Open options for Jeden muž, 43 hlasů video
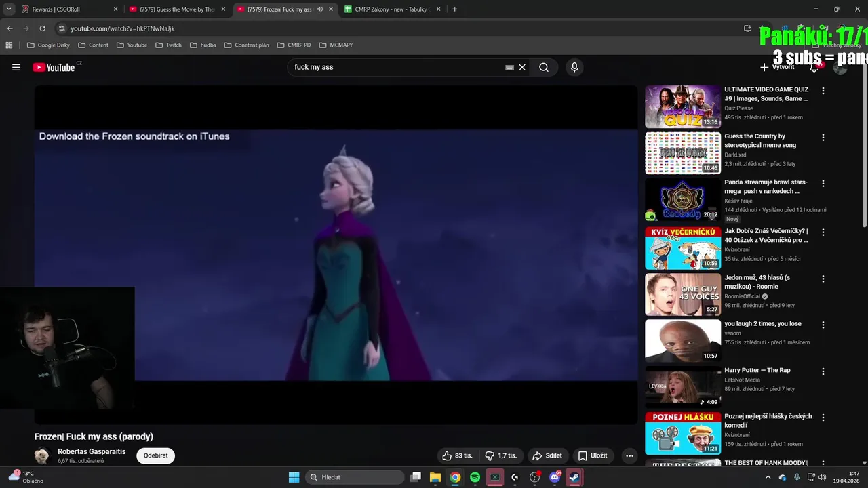 pyautogui.click(x=823, y=279)
